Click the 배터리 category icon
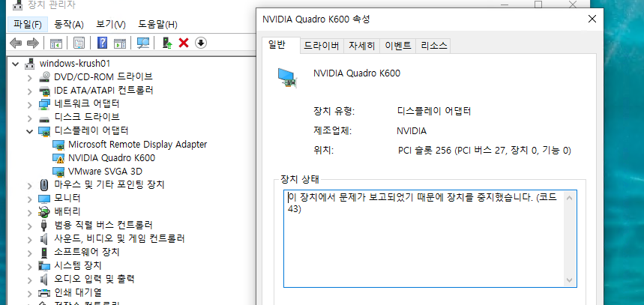The image size is (644, 305). (x=44, y=212)
